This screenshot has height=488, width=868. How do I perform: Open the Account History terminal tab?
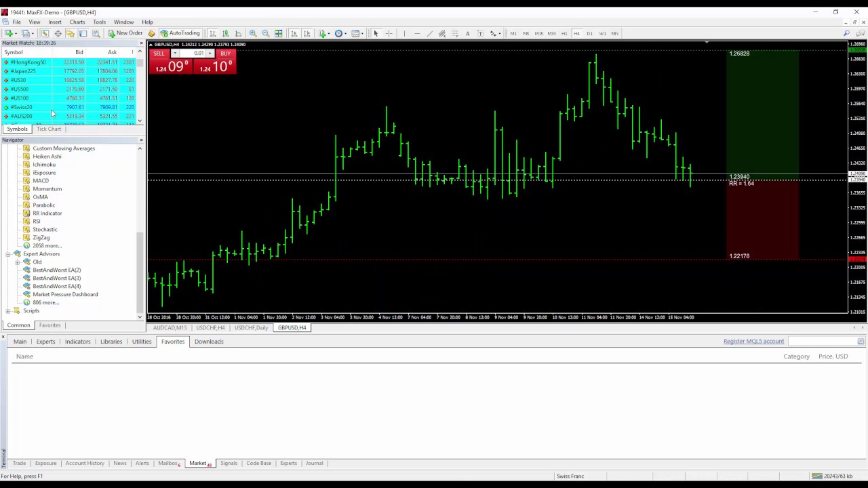(x=85, y=463)
